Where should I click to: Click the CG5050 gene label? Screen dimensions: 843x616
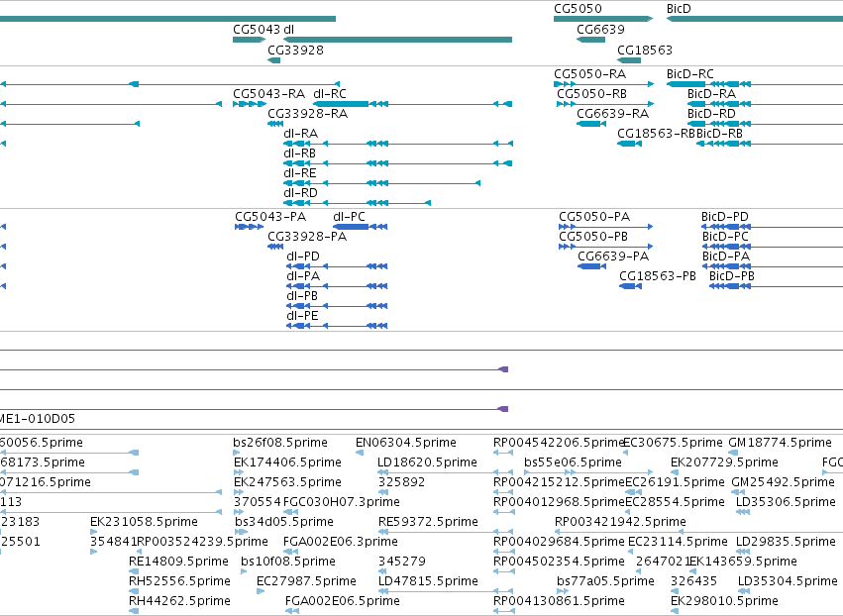click(578, 9)
